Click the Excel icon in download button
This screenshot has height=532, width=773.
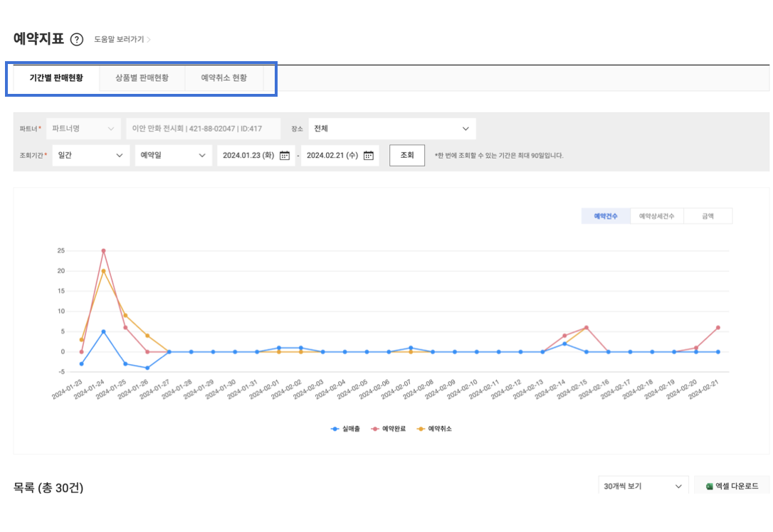(x=709, y=486)
